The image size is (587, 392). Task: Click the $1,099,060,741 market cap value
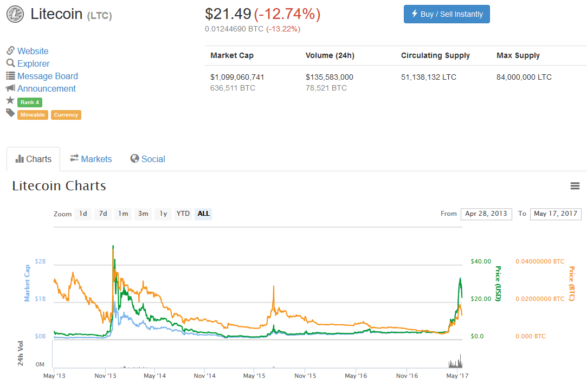237,77
